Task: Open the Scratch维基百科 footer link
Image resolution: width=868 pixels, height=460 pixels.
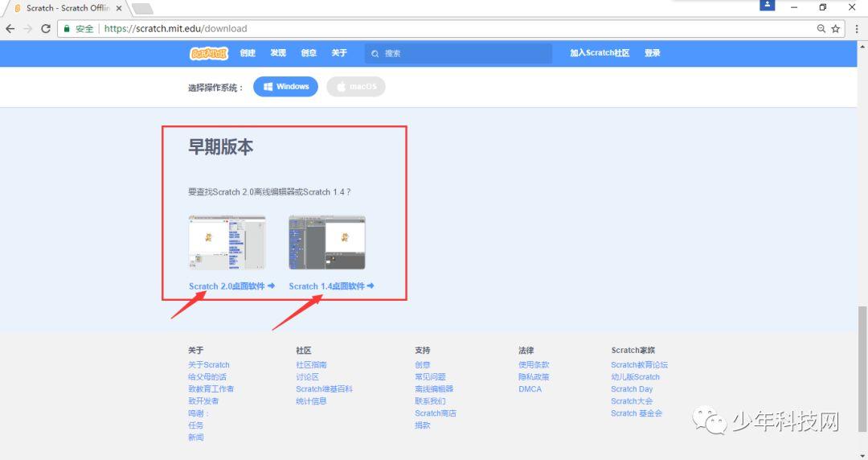Action: pos(325,389)
